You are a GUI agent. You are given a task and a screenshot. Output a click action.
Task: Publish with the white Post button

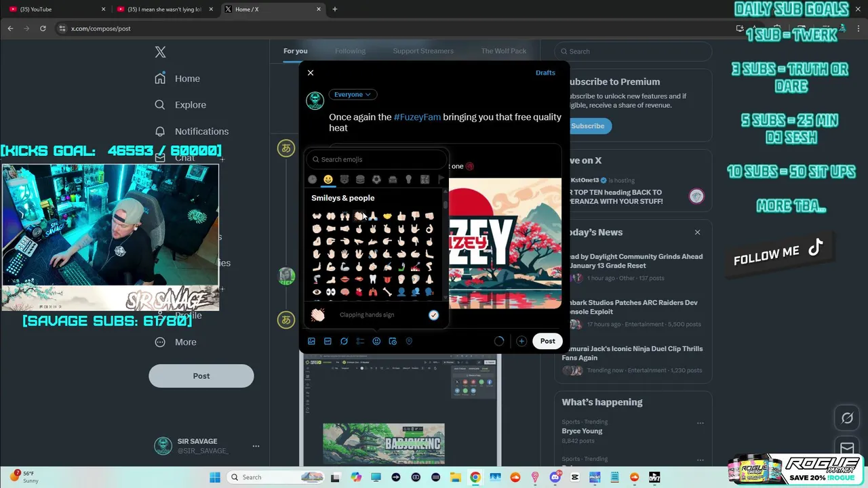[x=547, y=342]
